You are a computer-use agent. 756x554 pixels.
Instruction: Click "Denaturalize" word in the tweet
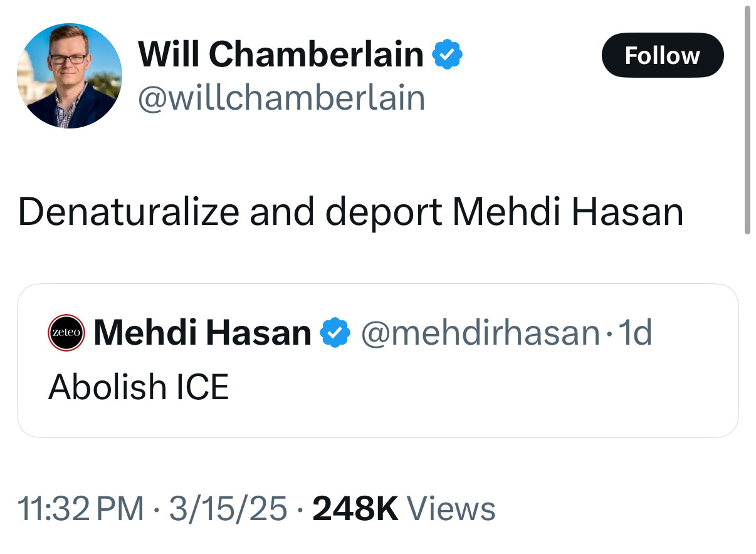point(129,212)
